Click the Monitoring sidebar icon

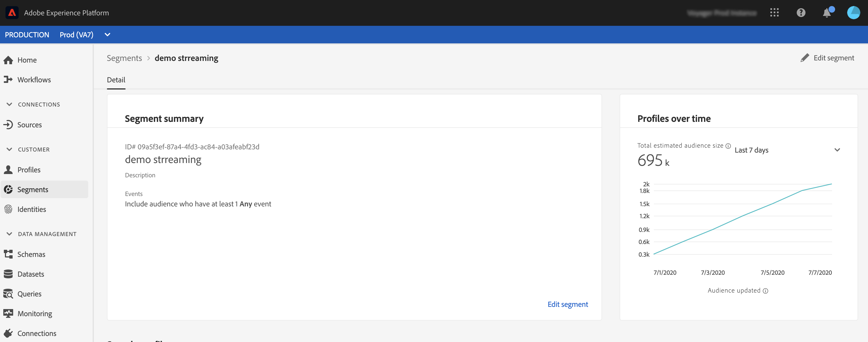(8, 314)
